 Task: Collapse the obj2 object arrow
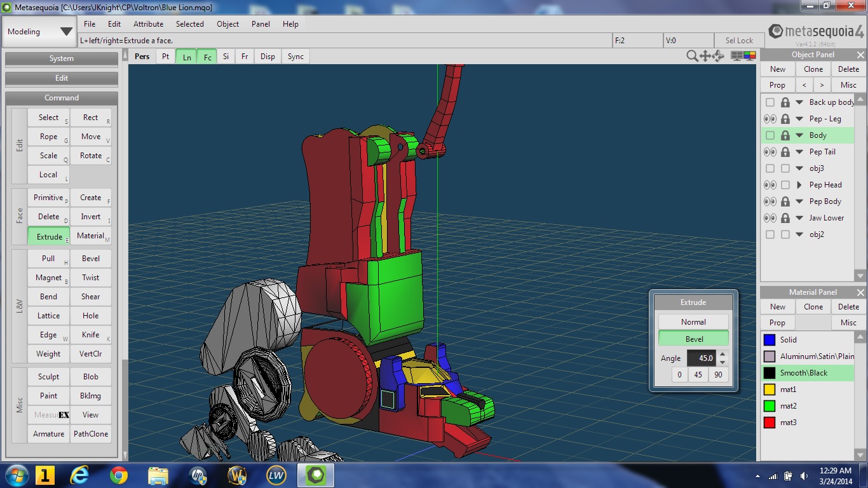[799, 234]
